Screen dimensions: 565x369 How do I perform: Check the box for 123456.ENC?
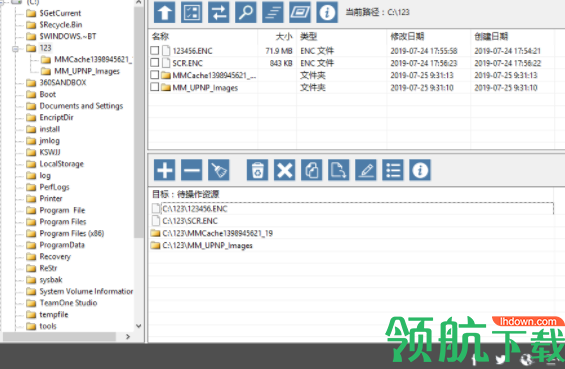155,50
